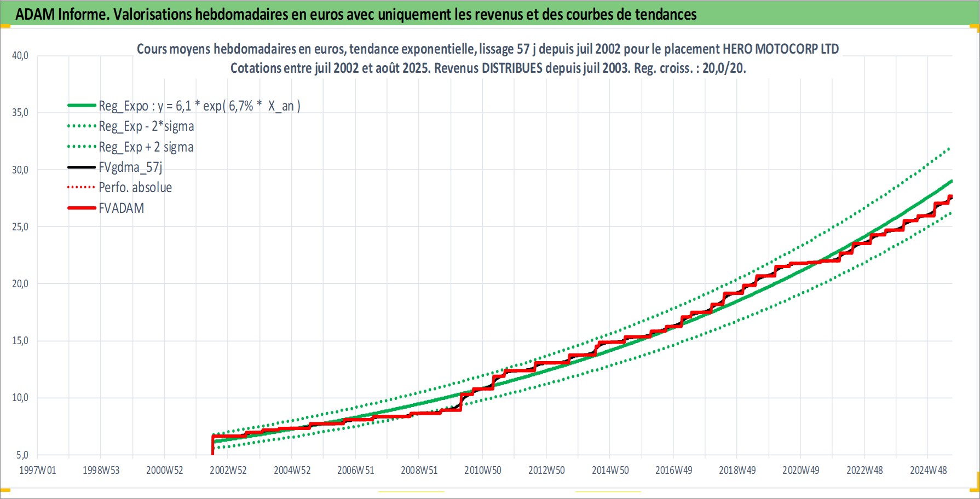This screenshot has width=980, height=499.
Task: Click the y-axis label 25,0
Action: (x=20, y=227)
